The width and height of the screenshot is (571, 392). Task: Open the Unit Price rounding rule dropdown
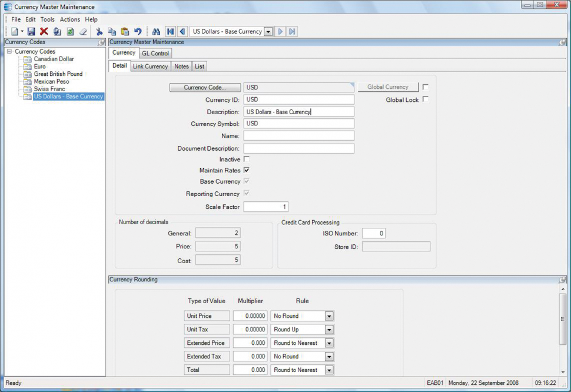(329, 316)
